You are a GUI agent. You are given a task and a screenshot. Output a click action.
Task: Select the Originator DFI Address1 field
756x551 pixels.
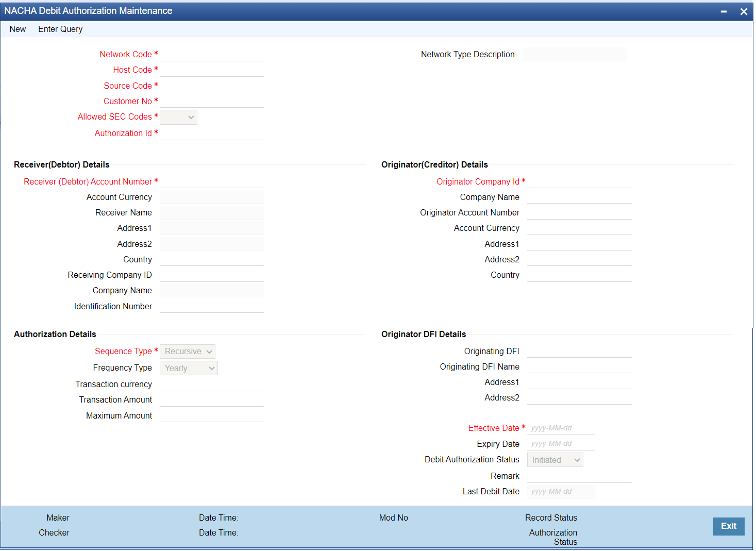[x=579, y=382]
